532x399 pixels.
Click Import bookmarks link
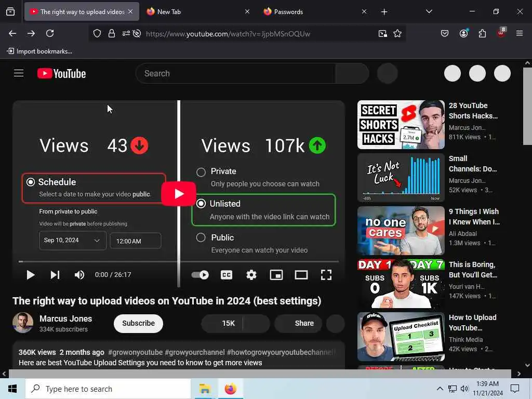(x=39, y=51)
